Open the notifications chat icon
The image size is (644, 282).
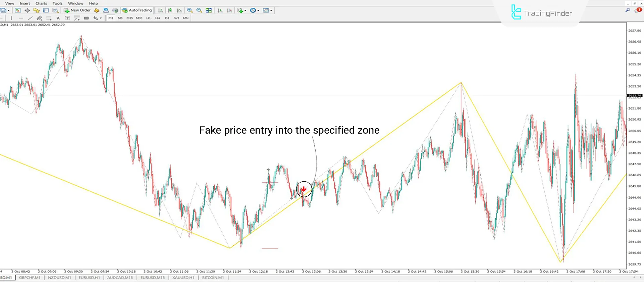[638, 10]
